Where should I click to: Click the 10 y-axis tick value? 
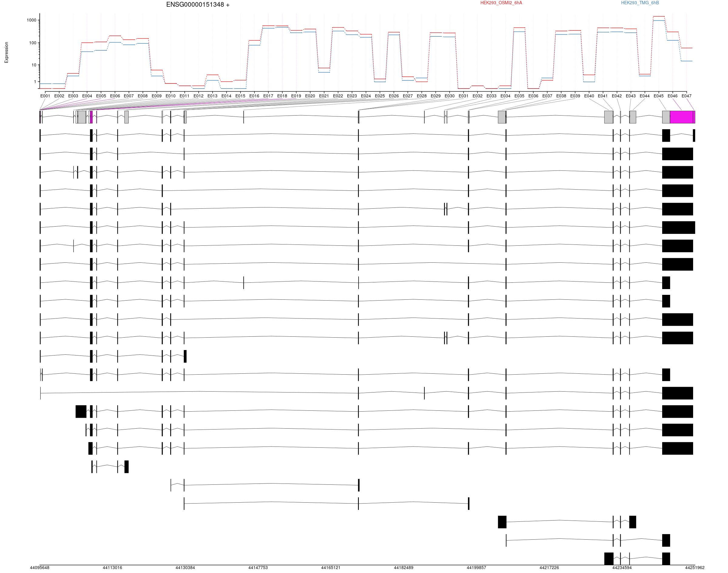click(x=34, y=65)
